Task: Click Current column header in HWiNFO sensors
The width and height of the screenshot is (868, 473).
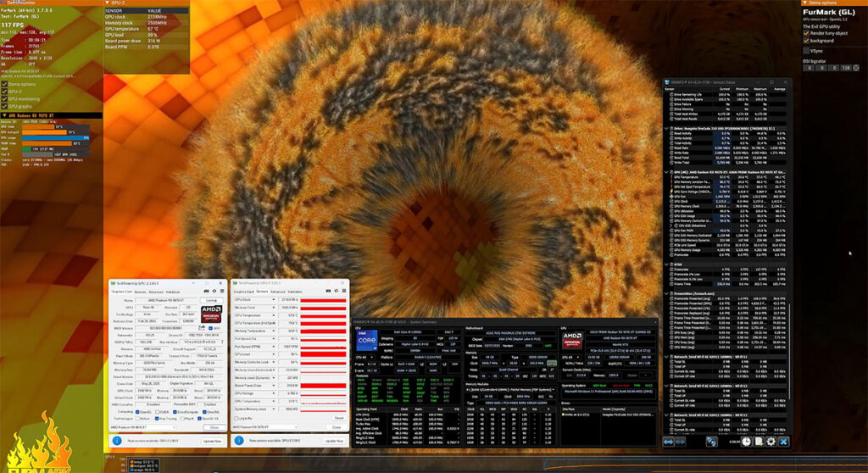Action: (724, 89)
